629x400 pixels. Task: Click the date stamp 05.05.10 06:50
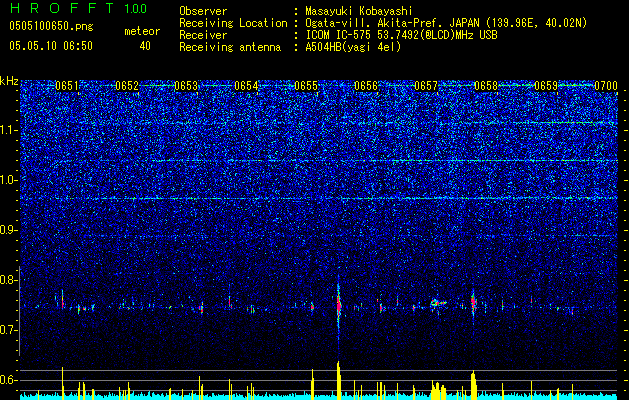[51, 46]
